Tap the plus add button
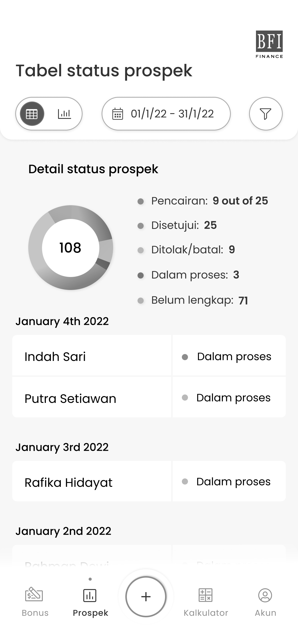298x644 pixels. pos(146,596)
